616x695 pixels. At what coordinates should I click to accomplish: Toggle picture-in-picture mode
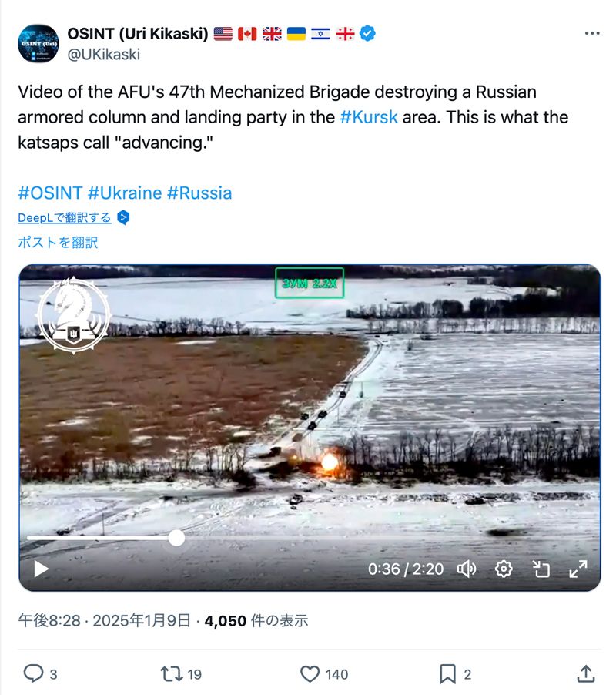click(x=541, y=569)
